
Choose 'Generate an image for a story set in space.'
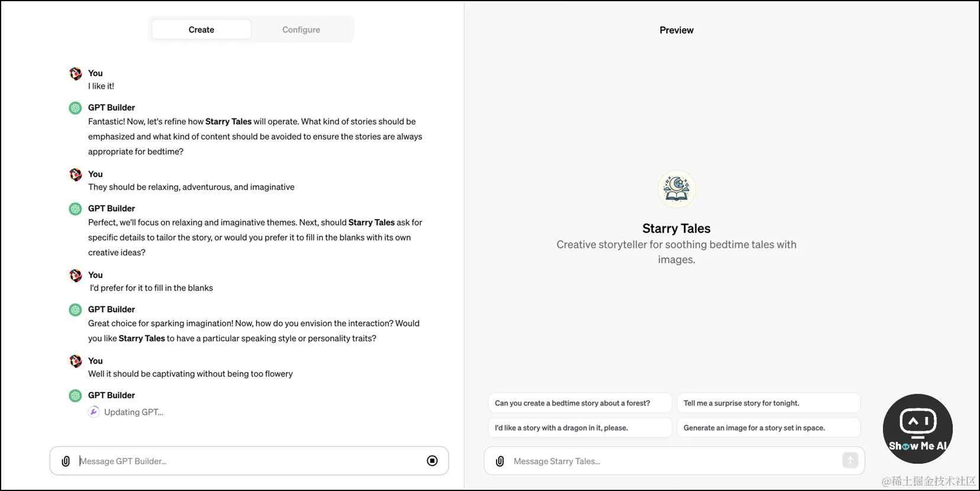tap(769, 428)
